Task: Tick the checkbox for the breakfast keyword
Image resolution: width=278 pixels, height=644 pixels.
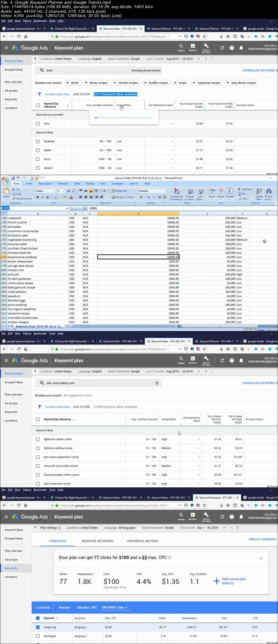Action: pos(38,141)
